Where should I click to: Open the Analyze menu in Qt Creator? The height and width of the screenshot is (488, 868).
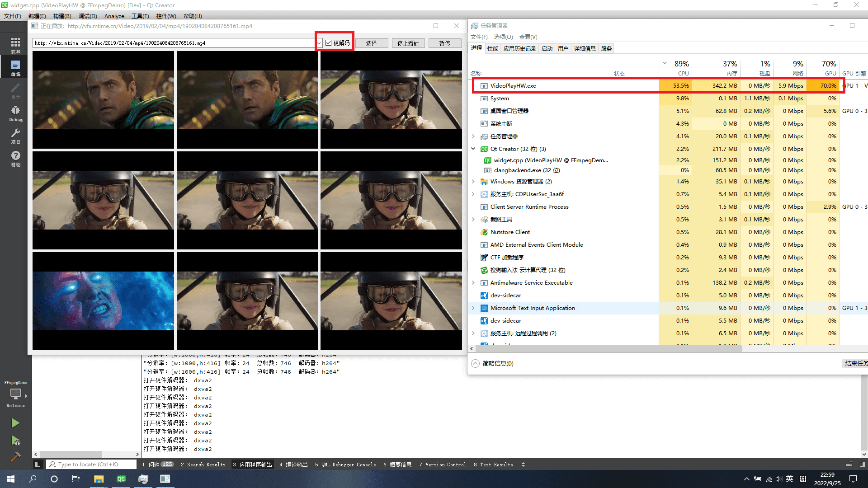pos(114,16)
